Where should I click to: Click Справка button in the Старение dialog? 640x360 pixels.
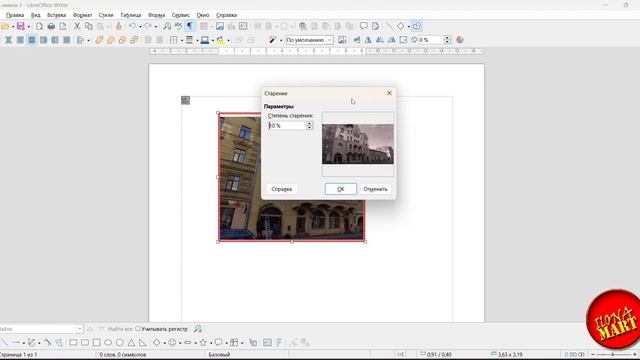pos(282,189)
